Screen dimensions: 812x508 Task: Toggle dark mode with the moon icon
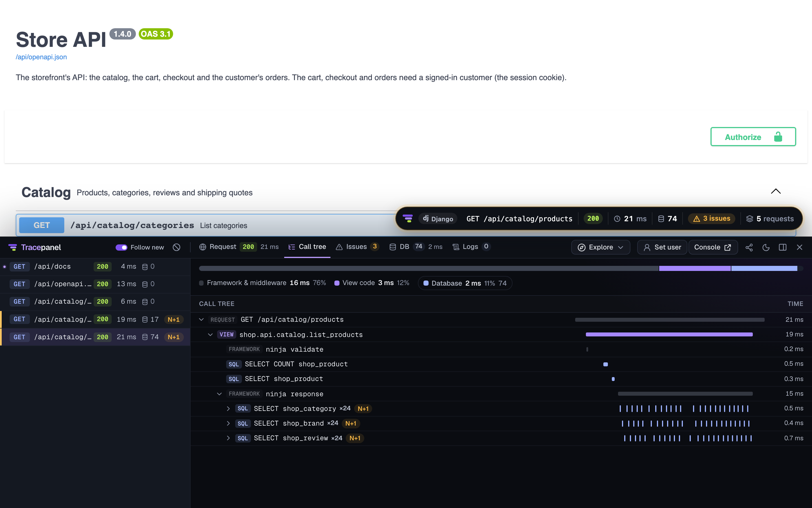[766, 247]
